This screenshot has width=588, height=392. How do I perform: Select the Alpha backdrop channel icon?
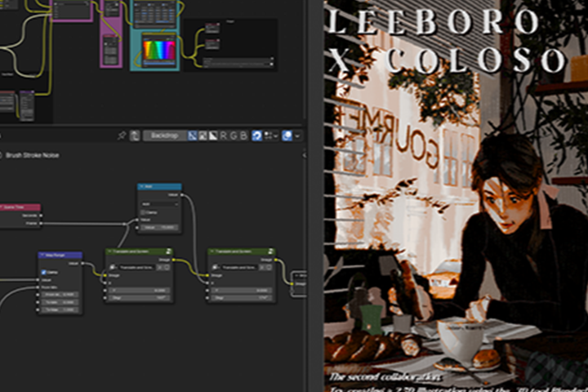pos(212,136)
